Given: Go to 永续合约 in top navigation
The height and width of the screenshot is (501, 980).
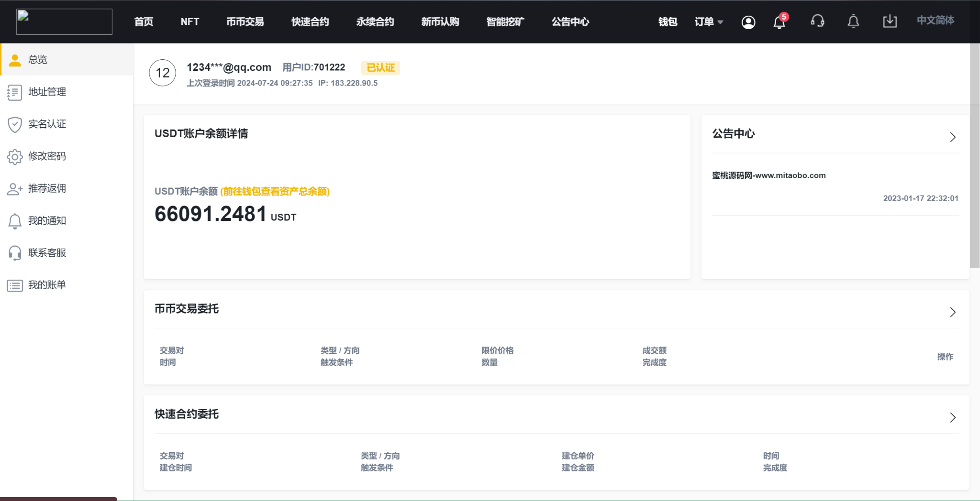Looking at the screenshot, I should click(x=375, y=22).
